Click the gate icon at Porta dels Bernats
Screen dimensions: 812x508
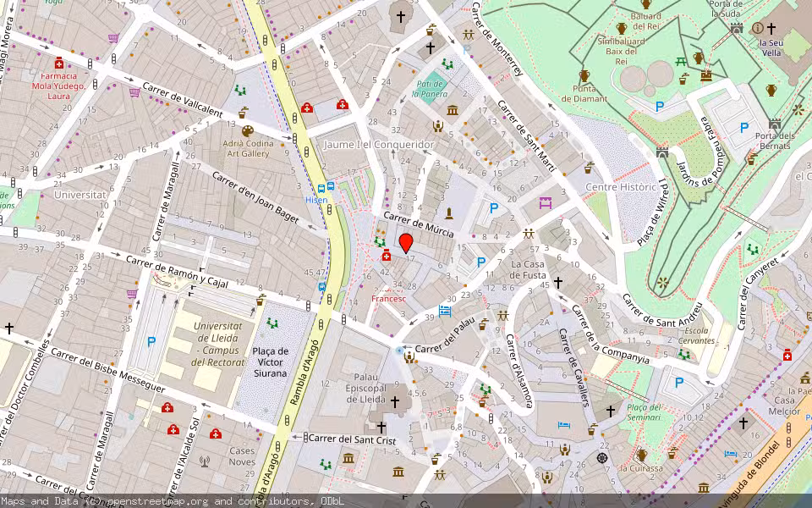(x=775, y=124)
